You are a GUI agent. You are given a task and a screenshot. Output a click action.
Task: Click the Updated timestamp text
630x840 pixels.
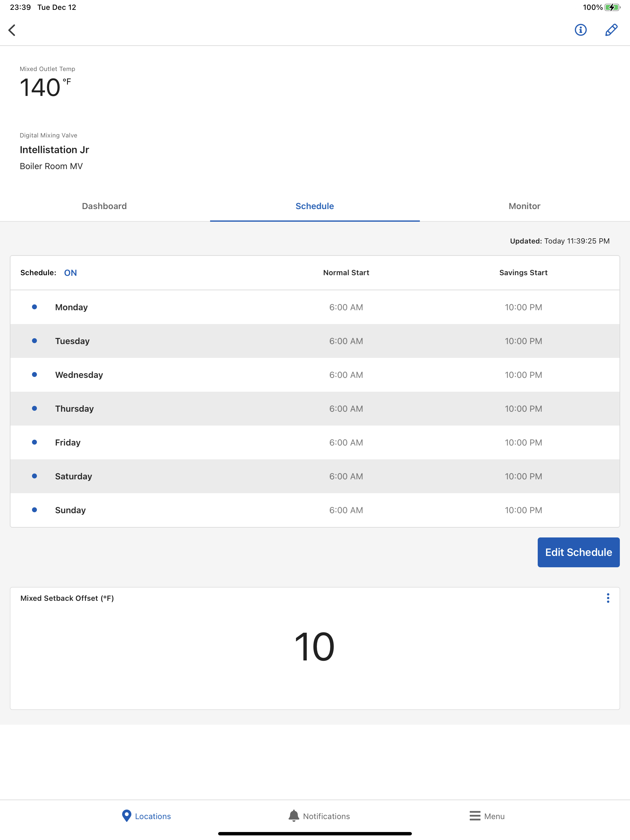pyautogui.click(x=559, y=241)
